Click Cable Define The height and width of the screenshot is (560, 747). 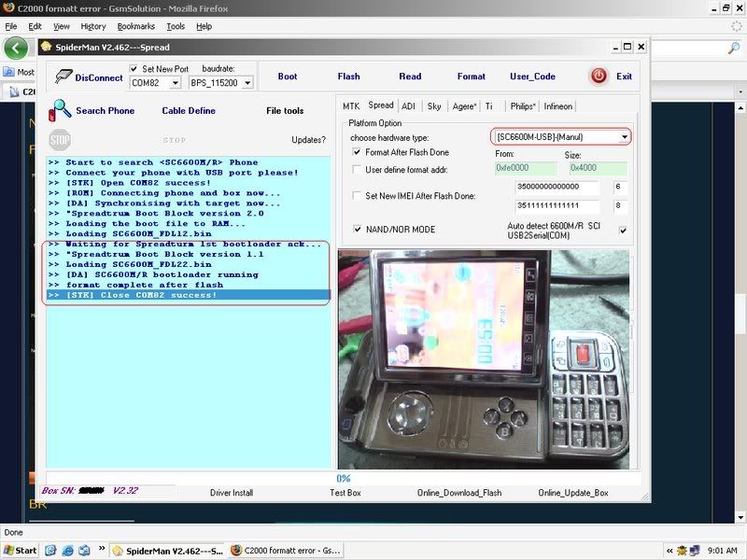[x=189, y=110]
